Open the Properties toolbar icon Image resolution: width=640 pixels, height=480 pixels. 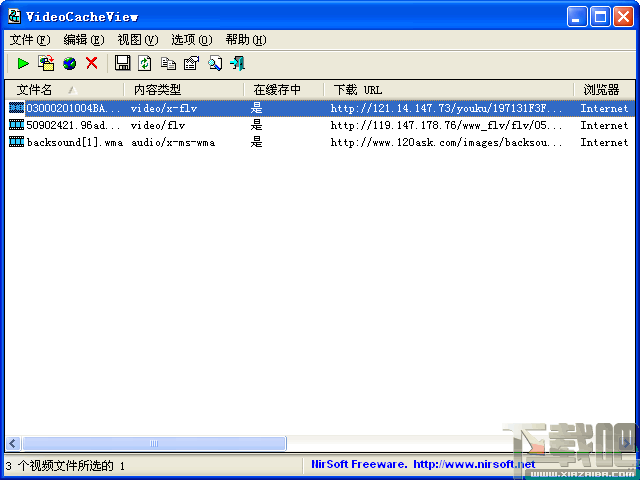(191, 63)
